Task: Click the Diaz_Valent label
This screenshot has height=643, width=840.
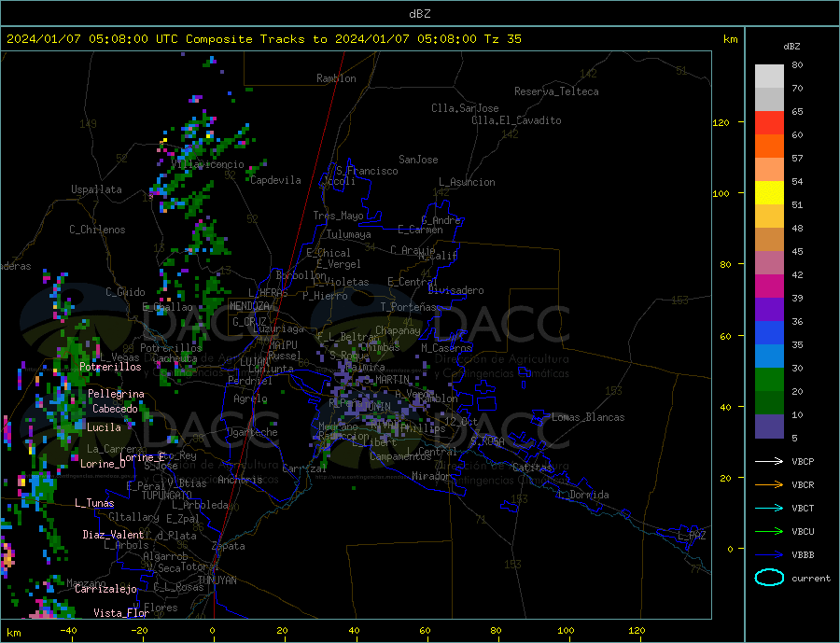Action: click(113, 536)
